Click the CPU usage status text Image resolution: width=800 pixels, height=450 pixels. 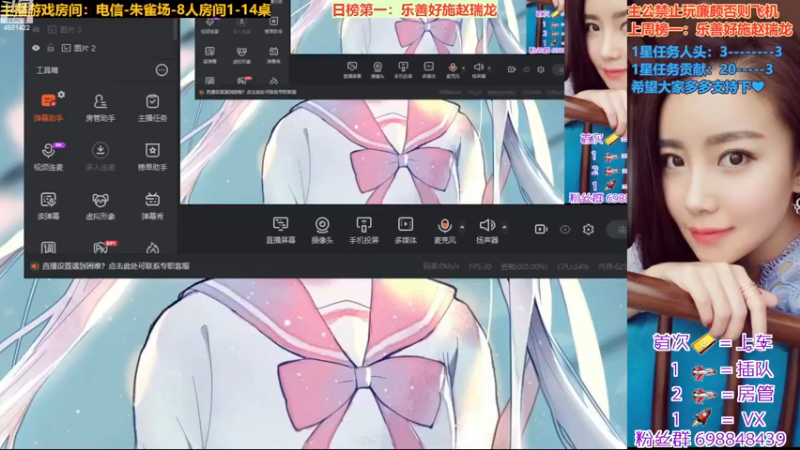tap(572, 266)
